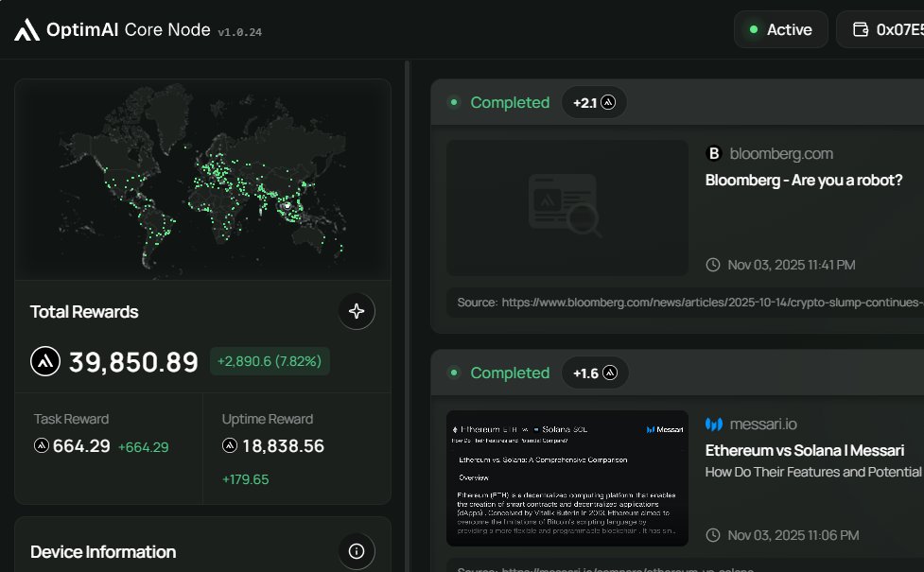Open 'Bloomberg - Are you a robot?' title
The image size is (924, 572).
pyautogui.click(x=804, y=181)
